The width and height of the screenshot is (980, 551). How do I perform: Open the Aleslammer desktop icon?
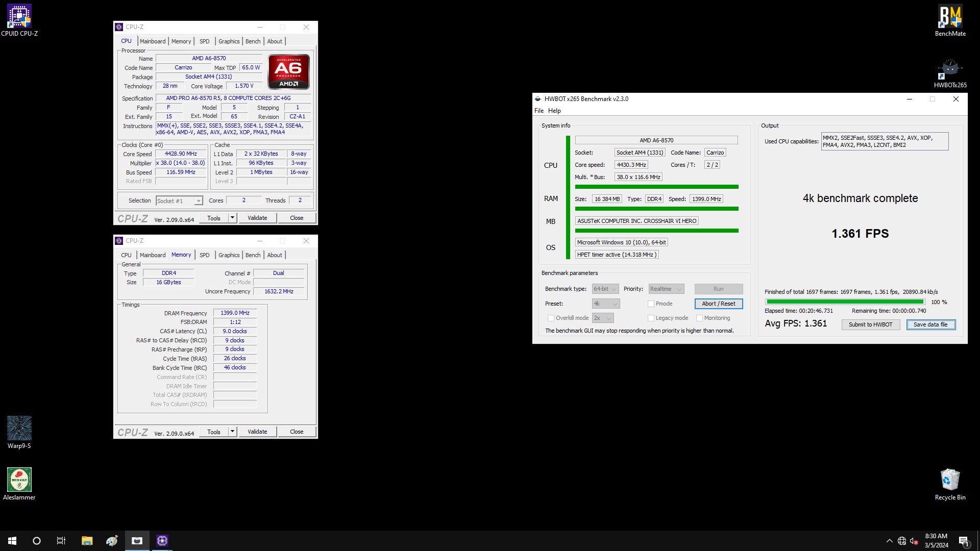tap(19, 484)
